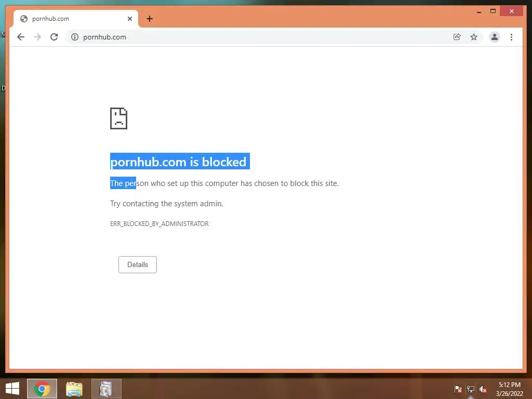Open the taskbar clock showing 5:12 PM

(509, 389)
